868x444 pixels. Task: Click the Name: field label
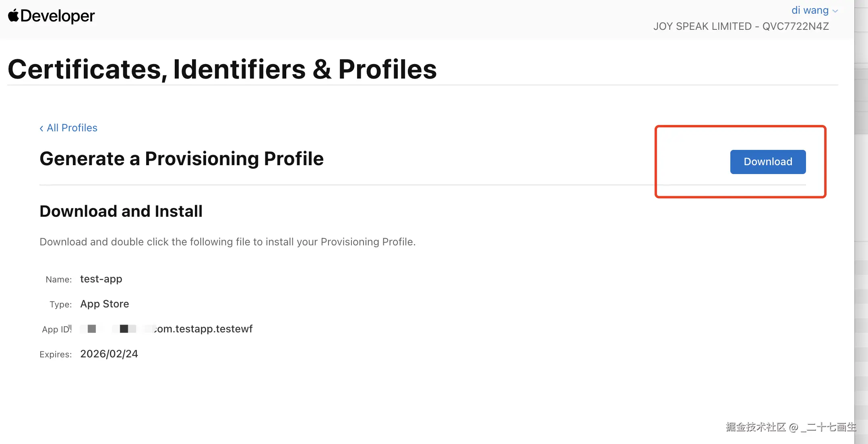click(59, 280)
